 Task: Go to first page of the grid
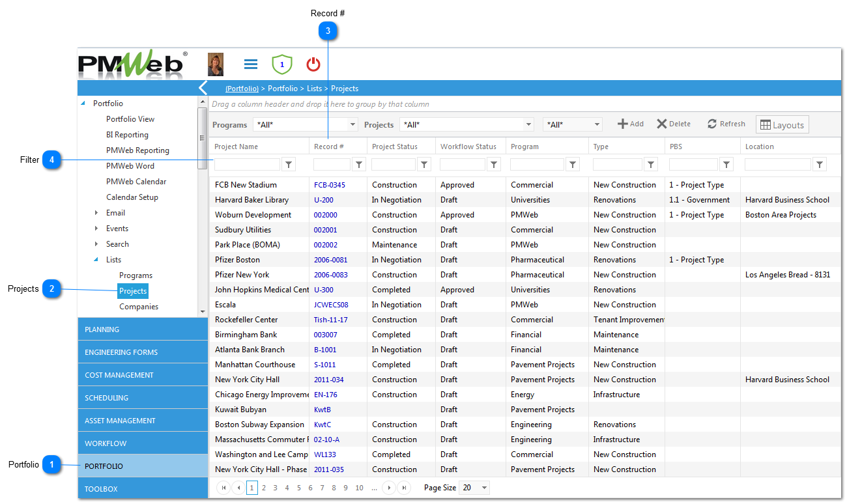tap(223, 488)
